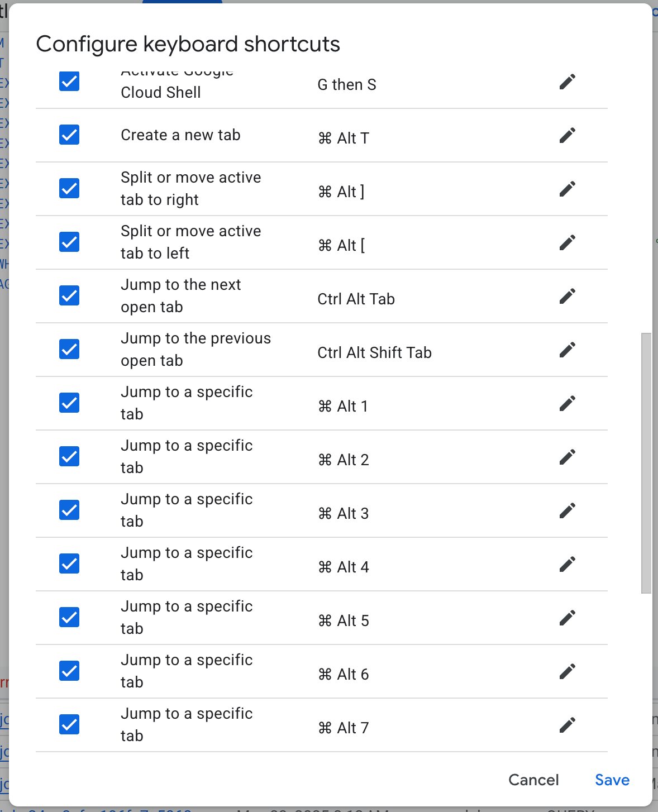Toggle checkbox for Split tab to right
Screen dimensions: 658x812
tap(69, 188)
